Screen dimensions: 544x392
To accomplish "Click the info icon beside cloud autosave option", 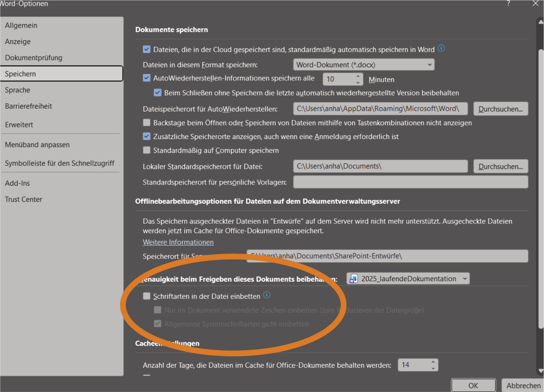I will (x=441, y=48).
